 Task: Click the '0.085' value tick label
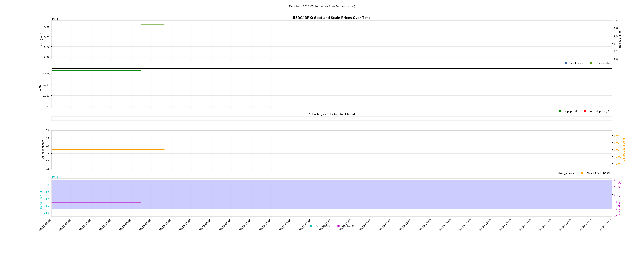click(46, 74)
